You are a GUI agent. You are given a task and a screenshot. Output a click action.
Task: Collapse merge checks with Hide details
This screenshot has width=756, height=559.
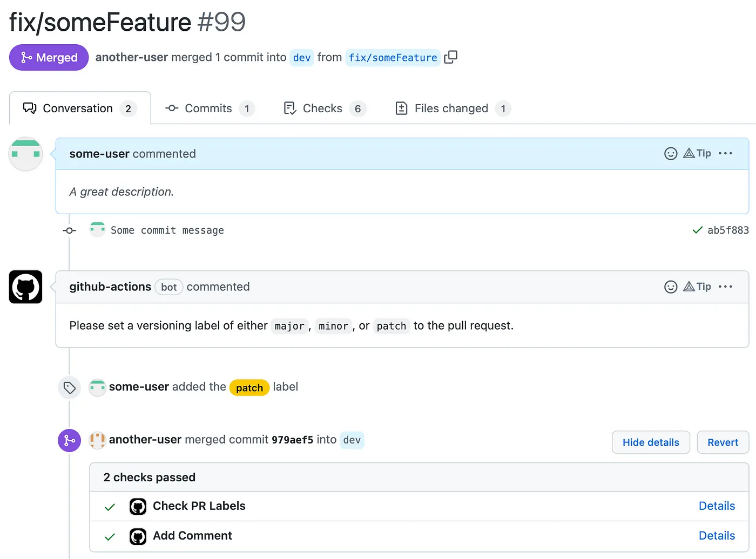coord(650,442)
